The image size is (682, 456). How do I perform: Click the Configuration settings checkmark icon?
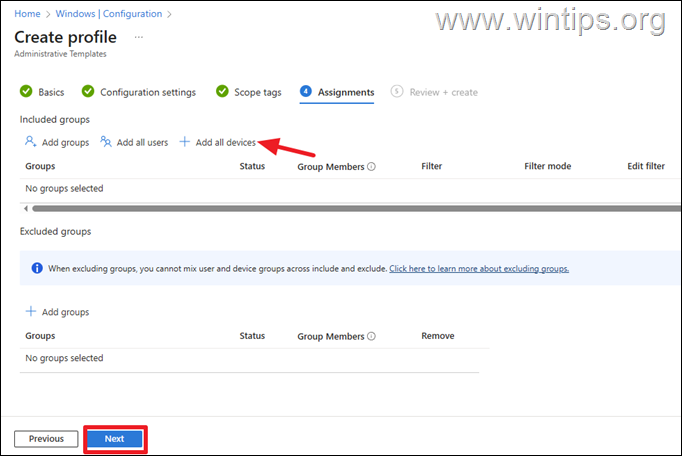pyautogui.click(x=88, y=91)
